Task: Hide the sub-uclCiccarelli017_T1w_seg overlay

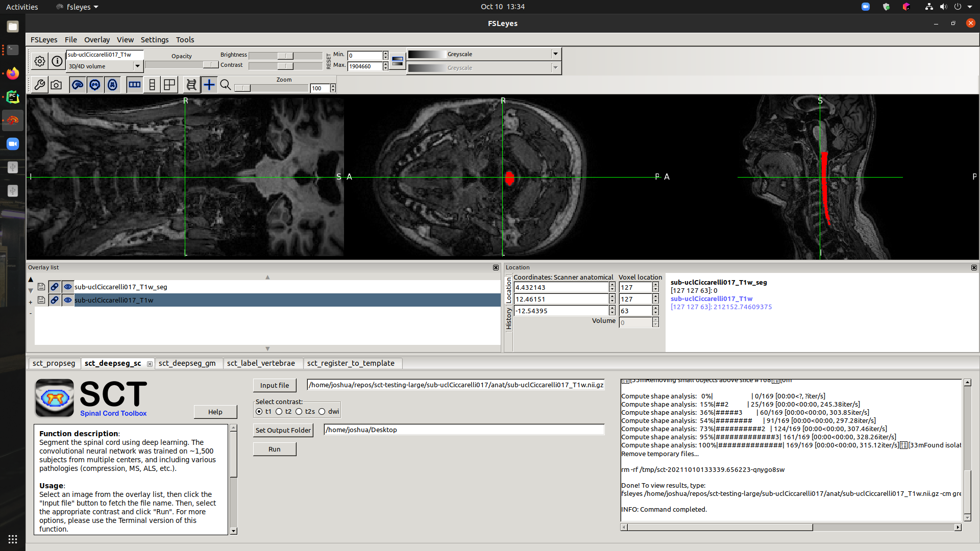Action: [x=68, y=287]
